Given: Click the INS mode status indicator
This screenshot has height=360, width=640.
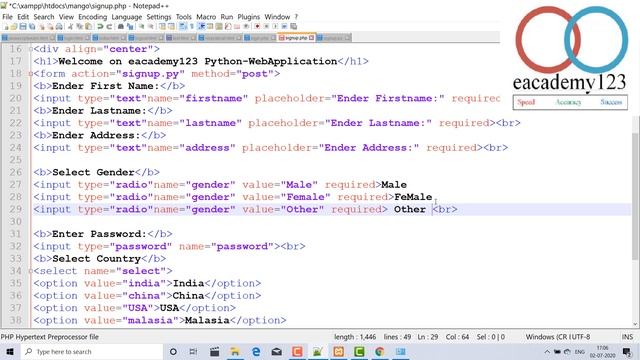Looking at the screenshot, I should tap(627, 337).
